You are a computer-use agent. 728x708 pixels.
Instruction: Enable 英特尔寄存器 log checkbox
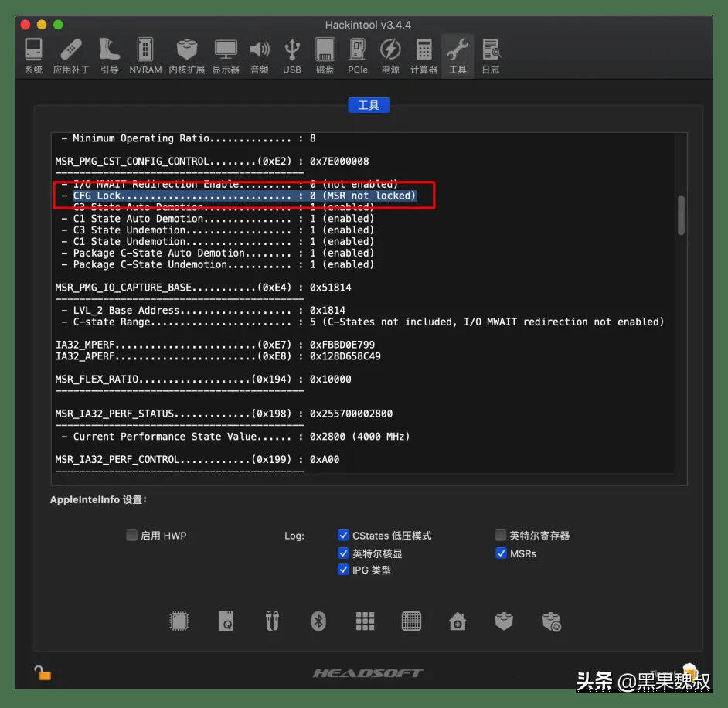click(x=501, y=536)
